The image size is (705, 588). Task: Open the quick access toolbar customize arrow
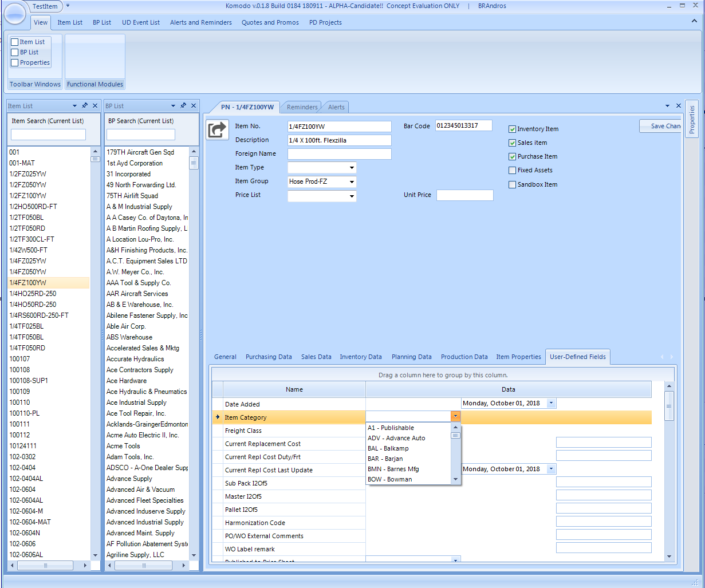(68, 6)
